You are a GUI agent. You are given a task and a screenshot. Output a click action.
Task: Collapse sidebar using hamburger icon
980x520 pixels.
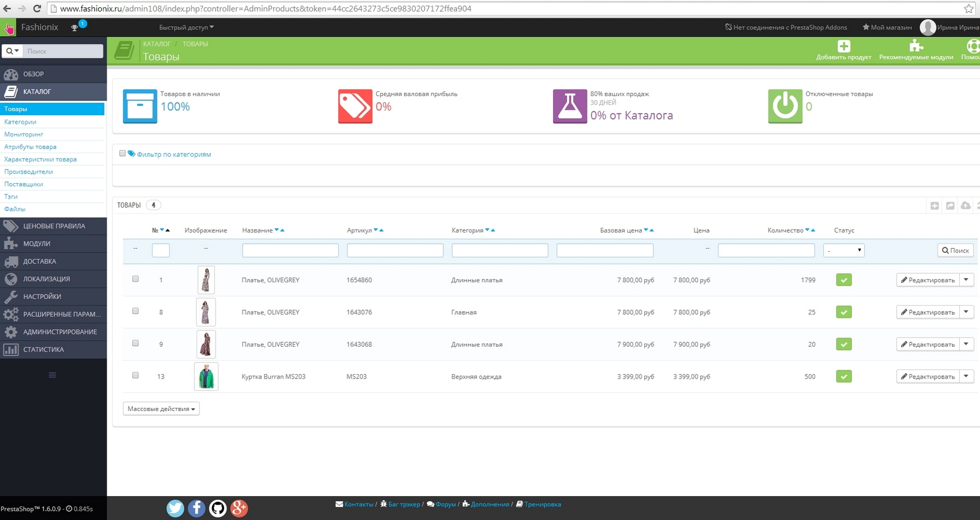[x=53, y=375]
